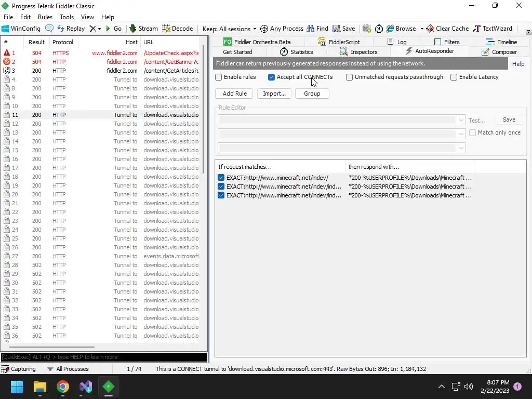
Task: Click the timer clock icon in toolbar
Action: pyautogui.click(x=379, y=29)
